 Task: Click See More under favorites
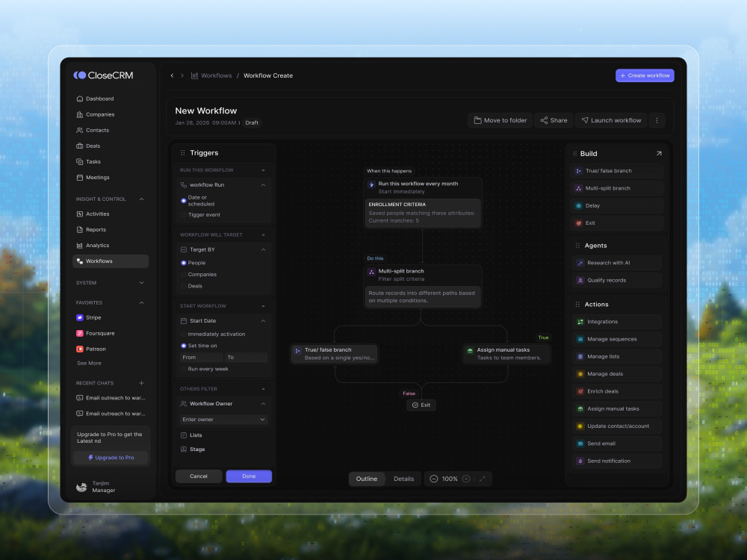click(x=89, y=363)
